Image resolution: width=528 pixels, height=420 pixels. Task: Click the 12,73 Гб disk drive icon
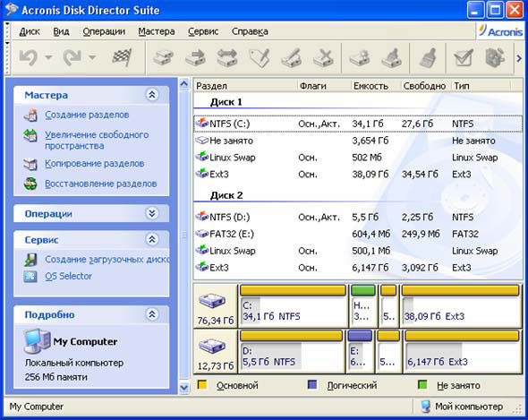212,347
